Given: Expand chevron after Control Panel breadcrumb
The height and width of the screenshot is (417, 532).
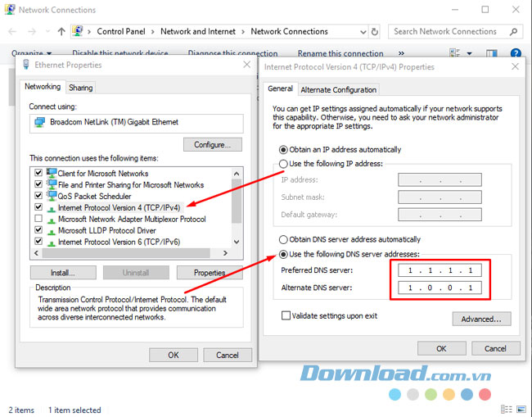Looking at the screenshot, I should 153,32.
